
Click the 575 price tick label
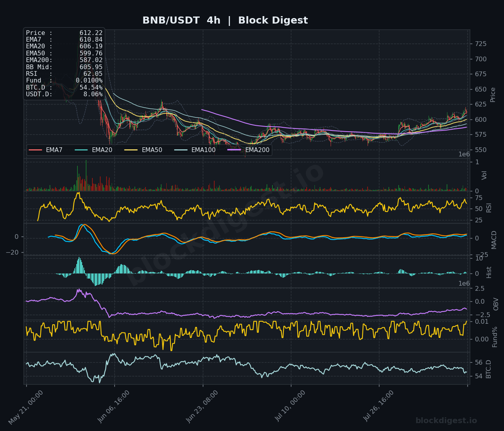(481, 135)
